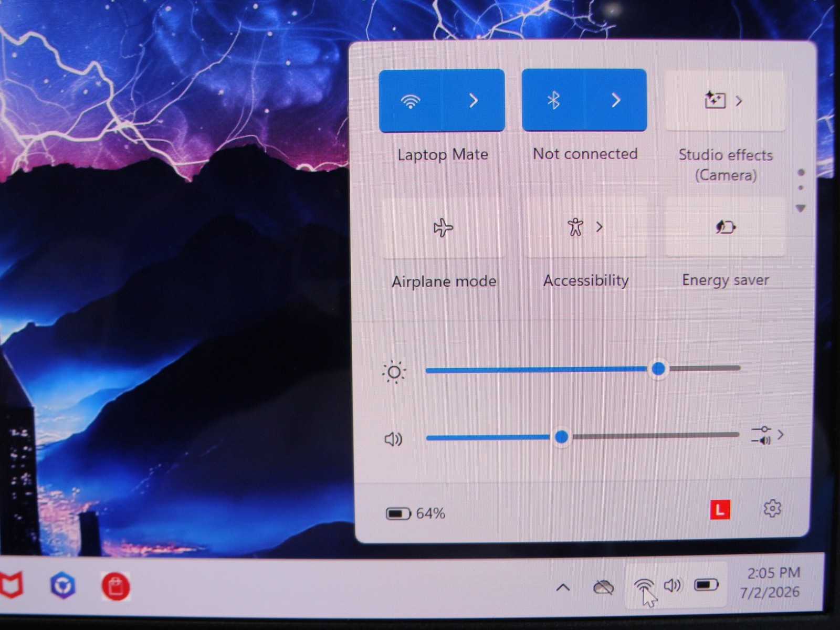Open the sound output selector
The image size is (840, 630).
pos(767,435)
